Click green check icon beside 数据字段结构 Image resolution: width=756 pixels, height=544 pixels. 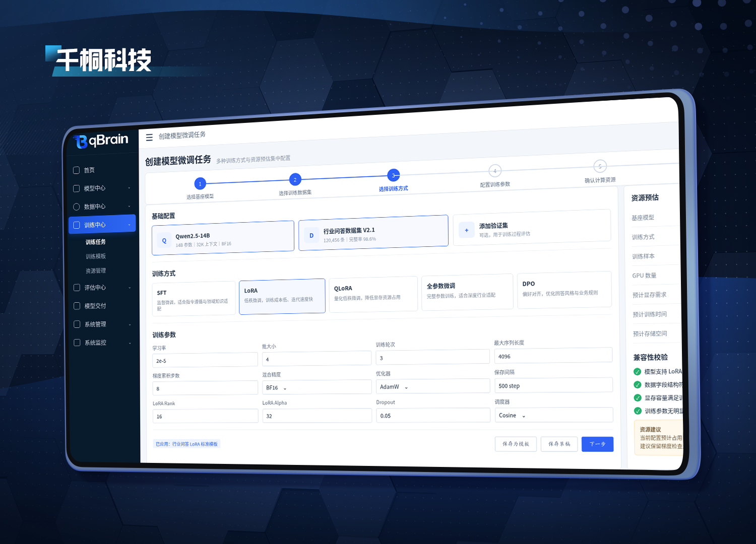[638, 385]
